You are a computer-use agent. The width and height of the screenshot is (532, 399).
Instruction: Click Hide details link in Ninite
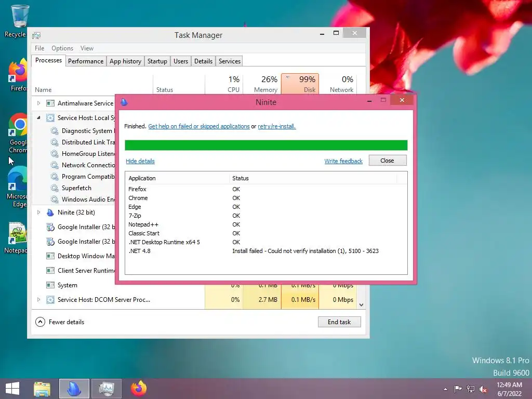pyautogui.click(x=140, y=161)
